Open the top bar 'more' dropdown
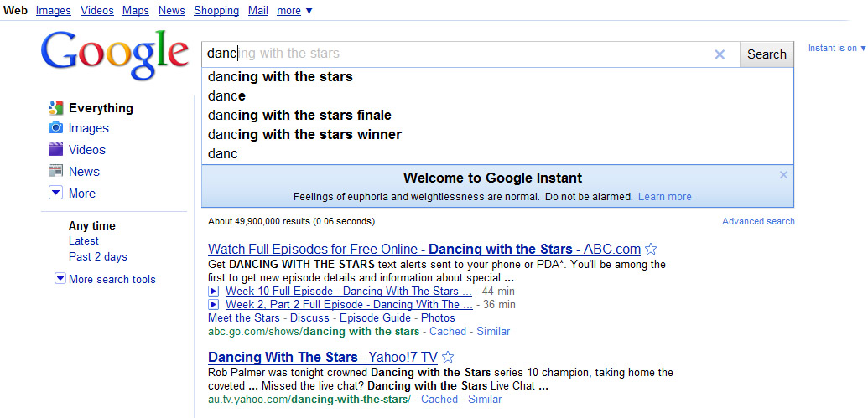The height and width of the screenshot is (418, 868). (294, 11)
